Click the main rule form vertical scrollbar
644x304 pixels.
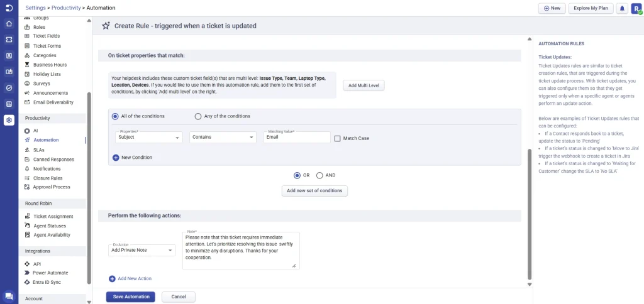click(530, 214)
